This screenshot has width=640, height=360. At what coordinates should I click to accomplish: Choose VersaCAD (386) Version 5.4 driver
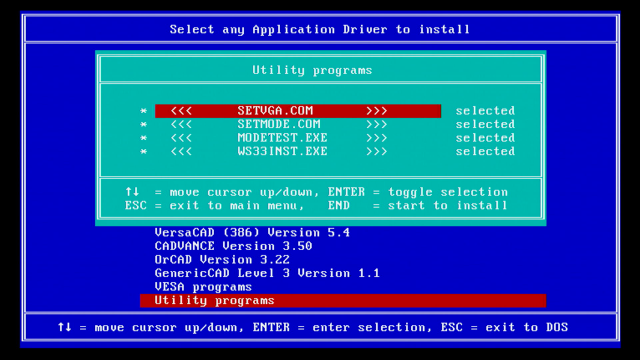[252, 233]
